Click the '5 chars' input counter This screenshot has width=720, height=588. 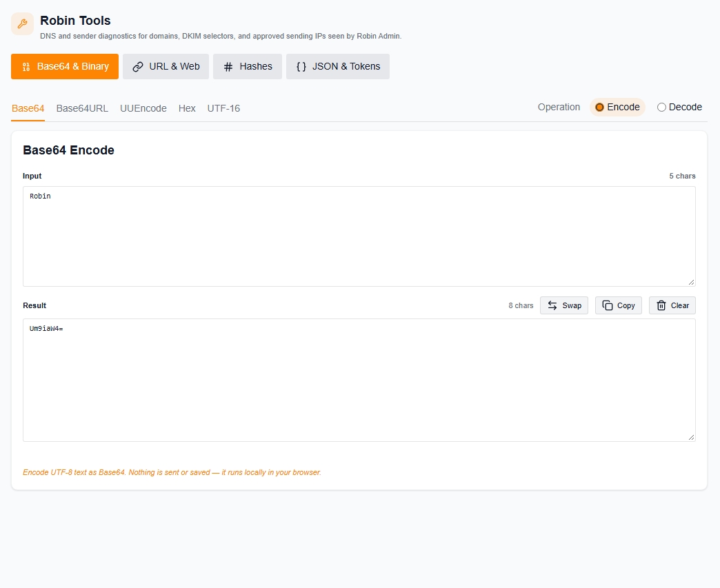682,176
